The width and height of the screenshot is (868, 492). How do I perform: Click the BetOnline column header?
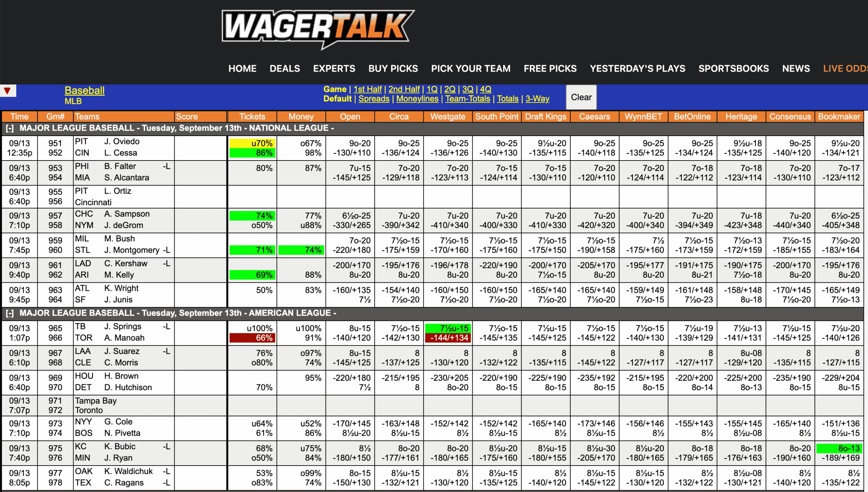pyautogui.click(x=692, y=117)
